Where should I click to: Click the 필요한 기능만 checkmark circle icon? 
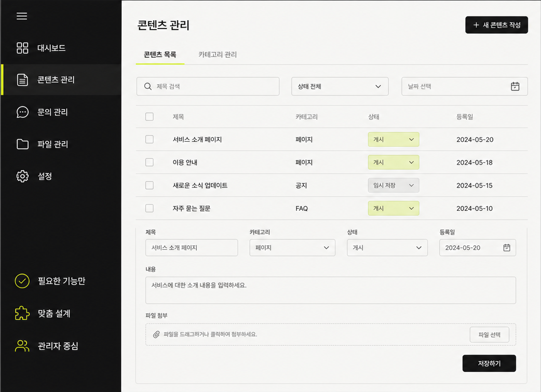click(22, 281)
